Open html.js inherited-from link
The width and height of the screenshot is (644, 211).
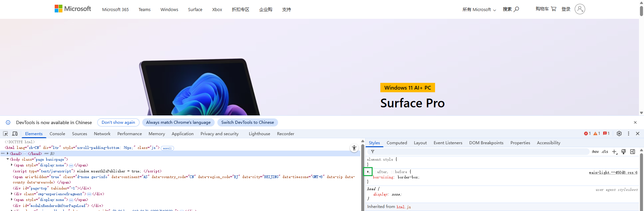tap(404, 207)
